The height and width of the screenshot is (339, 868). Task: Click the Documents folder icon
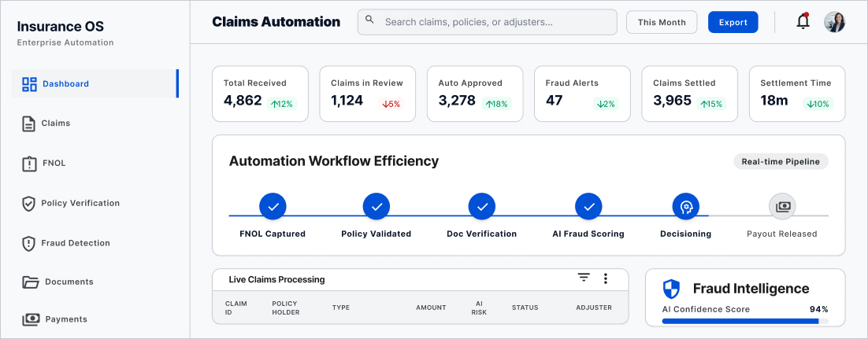31,282
